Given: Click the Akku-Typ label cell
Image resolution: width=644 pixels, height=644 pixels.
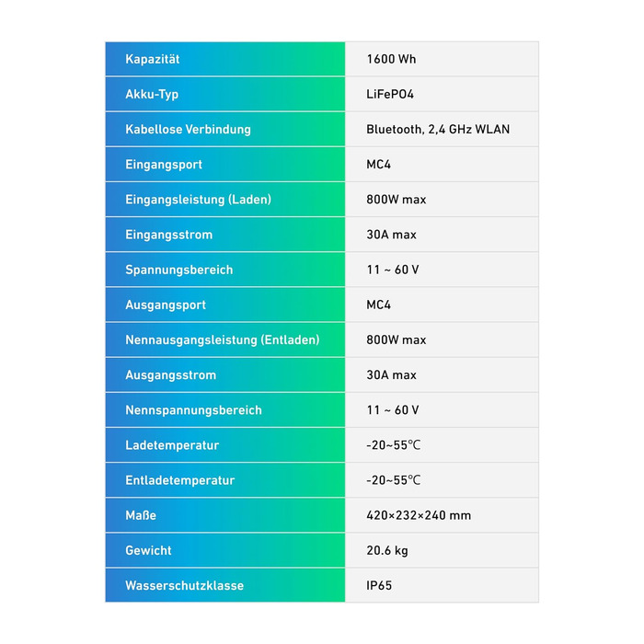Looking at the screenshot, I should tap(152, 94).
